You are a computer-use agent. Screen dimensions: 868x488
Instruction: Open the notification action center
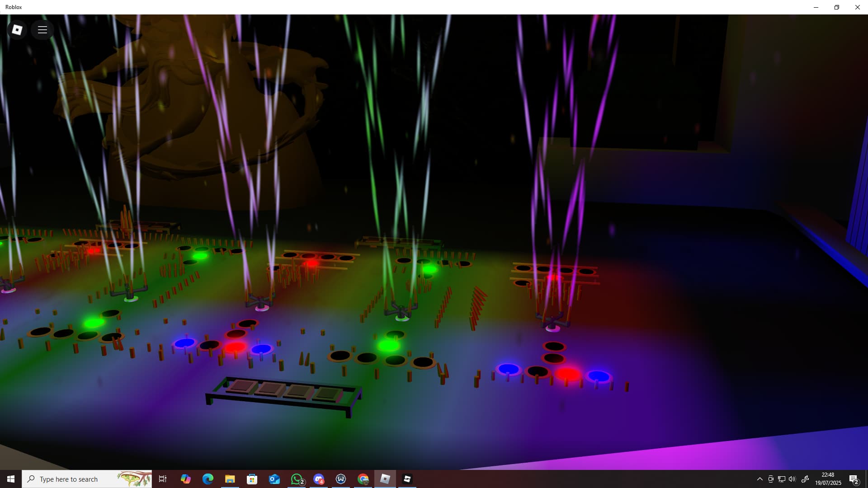pyautogui.click(x=854, y=479)
